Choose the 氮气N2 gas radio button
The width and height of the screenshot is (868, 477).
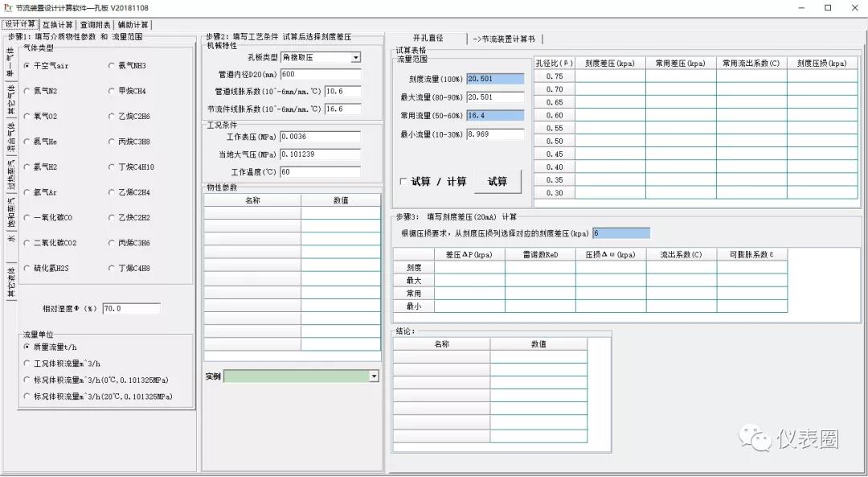27,92
